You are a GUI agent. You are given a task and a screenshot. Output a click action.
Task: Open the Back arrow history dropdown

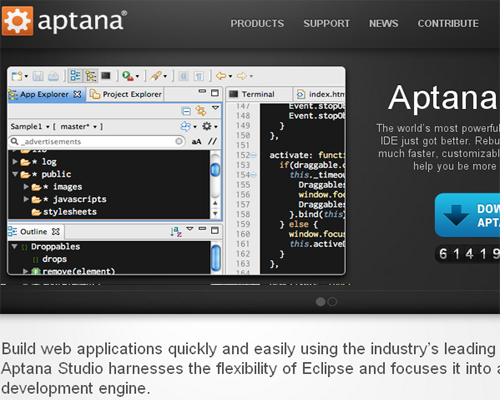(x=230, y=77)
